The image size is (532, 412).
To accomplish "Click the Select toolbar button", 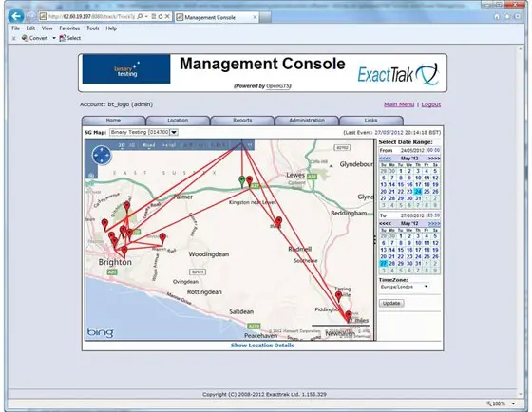I will (70, 38).
